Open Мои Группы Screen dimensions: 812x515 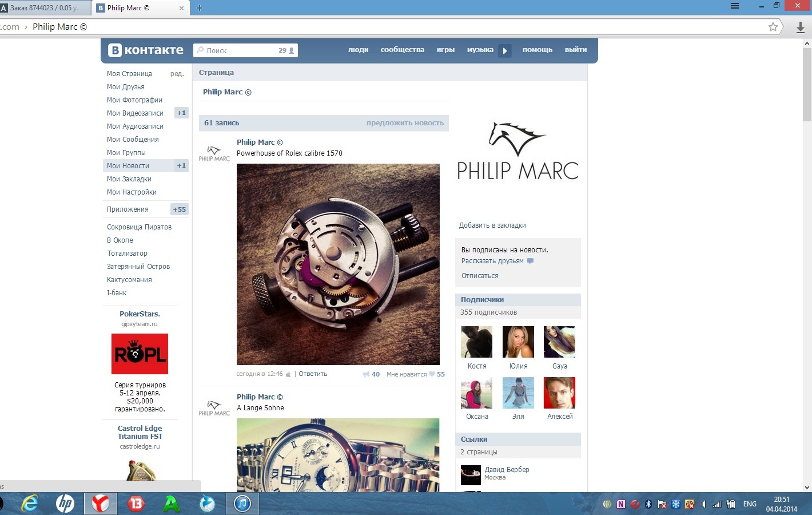coord(126,153)
